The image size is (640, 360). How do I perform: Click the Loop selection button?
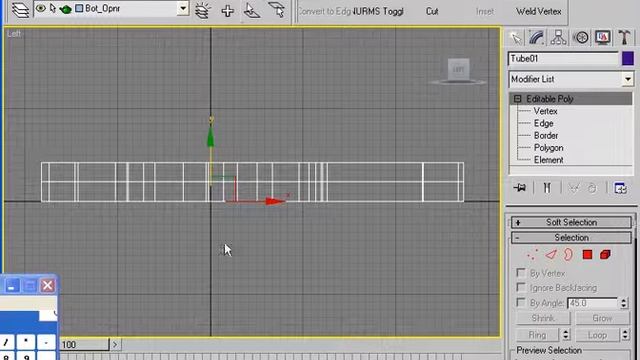tap(597, 335)
